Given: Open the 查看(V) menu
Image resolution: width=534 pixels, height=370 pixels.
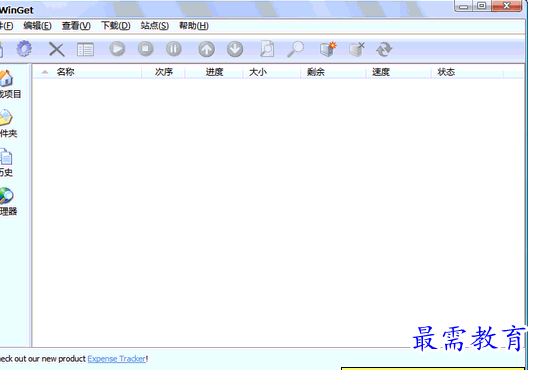Looking at the screenshot, I should coord(76,26).
